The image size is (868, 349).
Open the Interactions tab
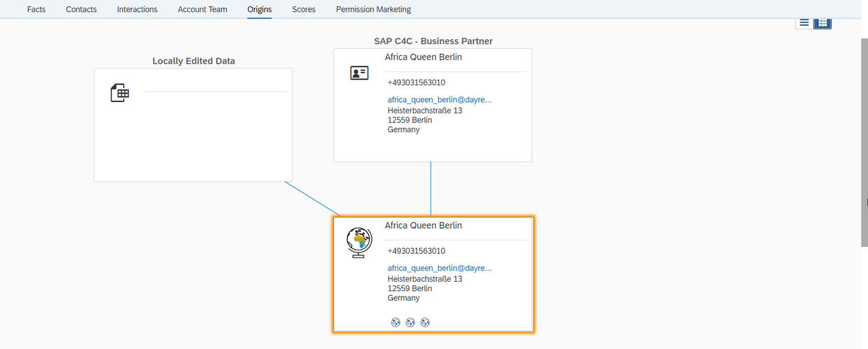click(137, 10)
